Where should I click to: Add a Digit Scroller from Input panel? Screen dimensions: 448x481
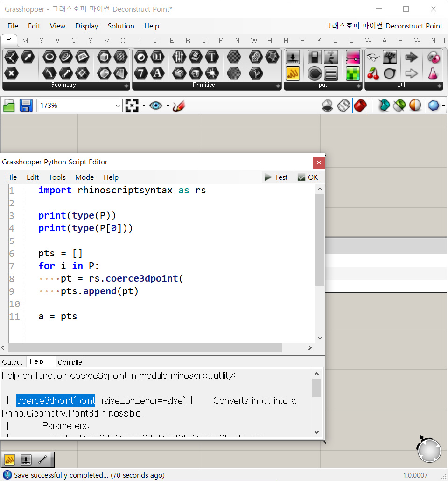coord(331,57)
